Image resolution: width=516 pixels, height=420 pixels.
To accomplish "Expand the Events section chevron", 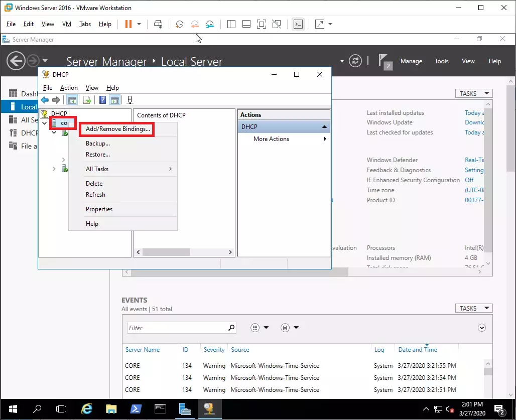I will 482,328.
